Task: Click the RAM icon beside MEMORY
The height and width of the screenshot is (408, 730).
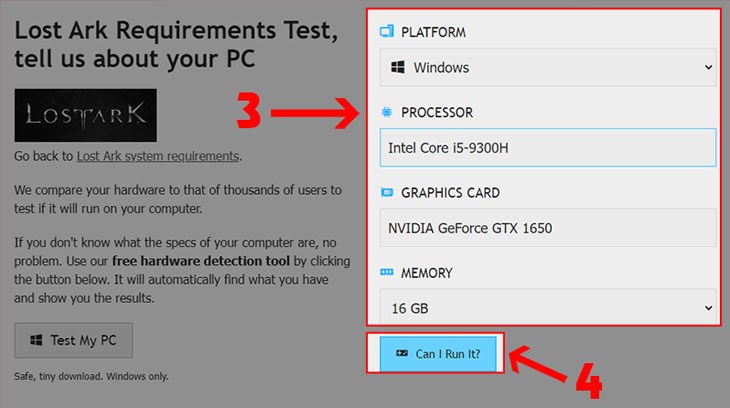Action: click(387, 272)
